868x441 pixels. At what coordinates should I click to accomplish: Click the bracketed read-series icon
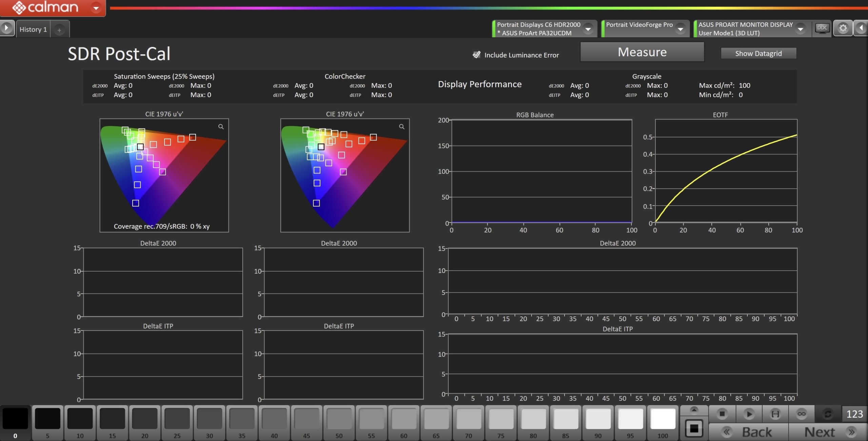[x=775, y=414]
